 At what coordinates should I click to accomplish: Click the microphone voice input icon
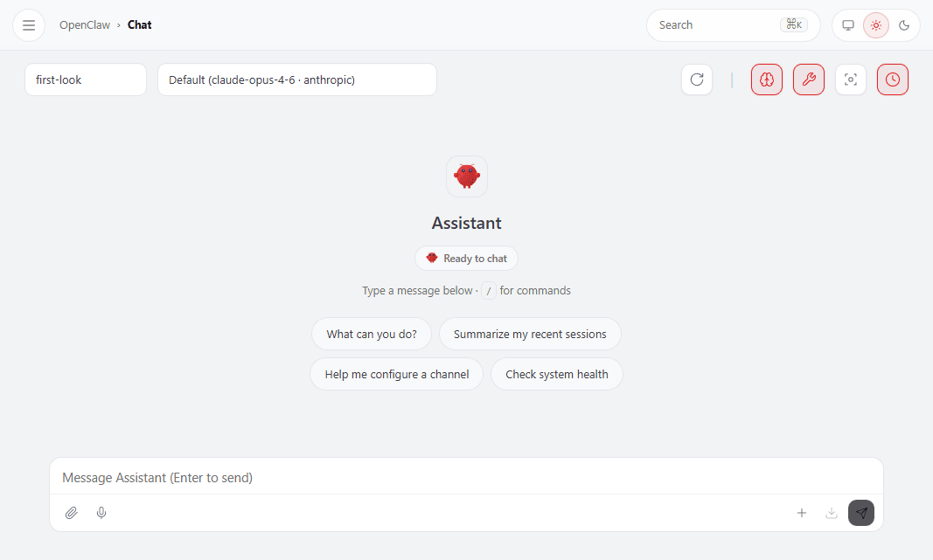point(101,513)
